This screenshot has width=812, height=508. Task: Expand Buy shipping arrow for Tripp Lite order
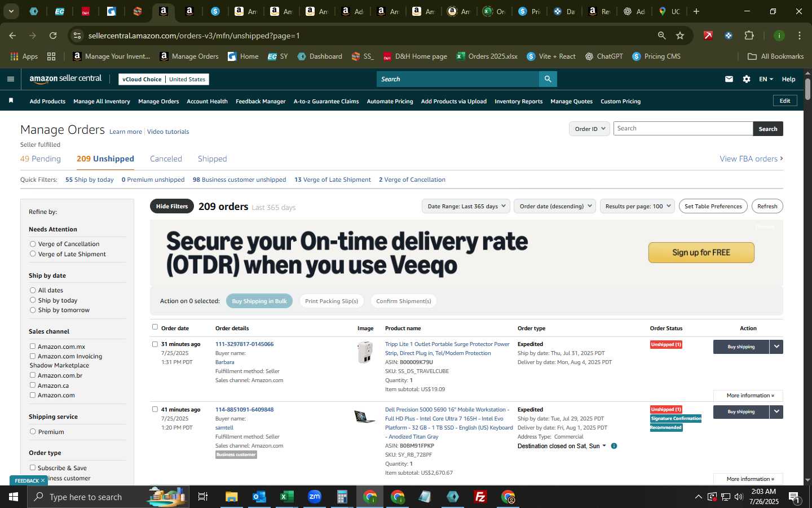coord(776,347)
